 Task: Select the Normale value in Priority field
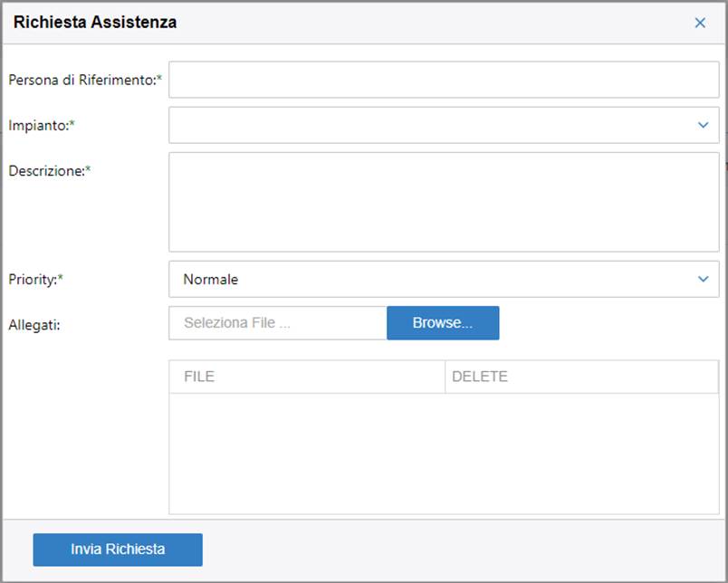click(211, 280)
